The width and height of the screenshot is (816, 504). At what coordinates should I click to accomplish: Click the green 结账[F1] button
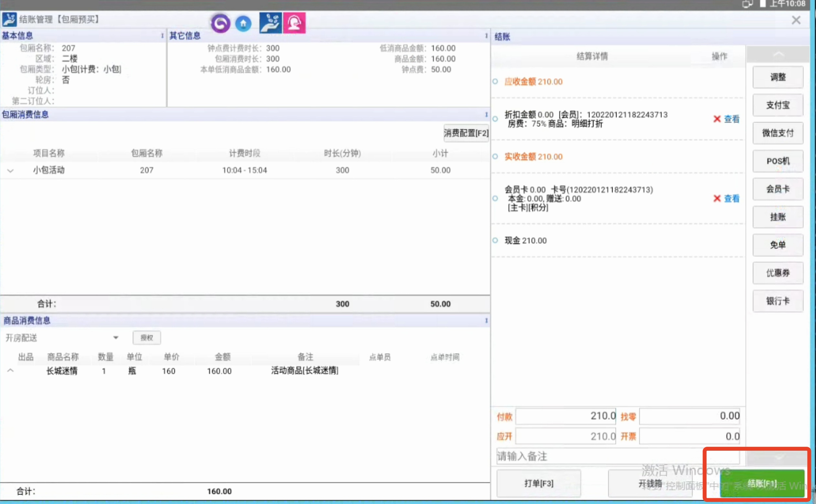point(762,483)
